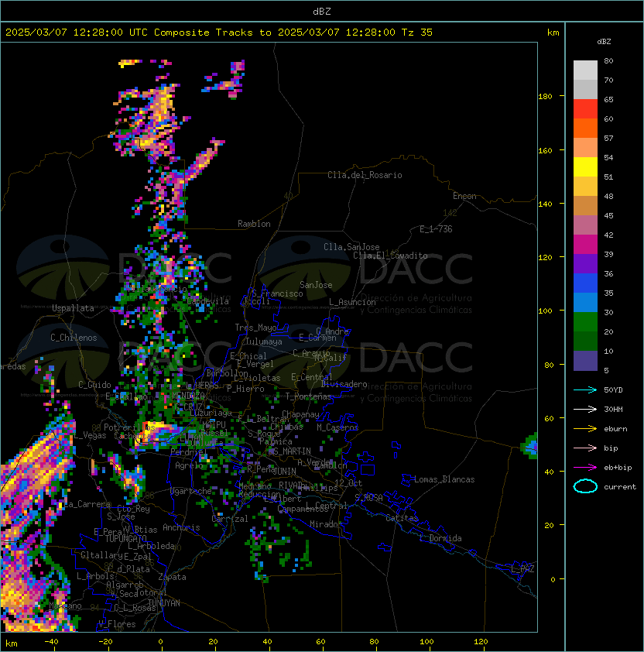Pick the light blue 30-35 dBZ swatch

[x=585, y=303]
